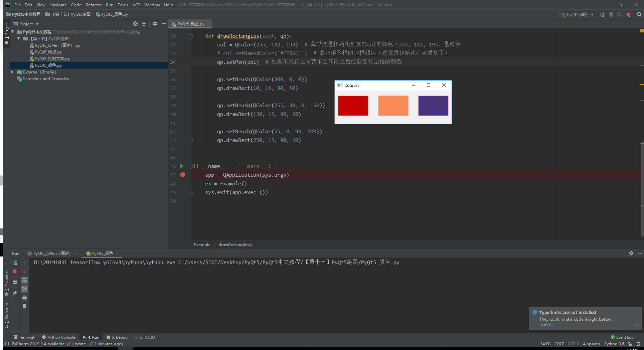
Task: Start debugging with the bug icon
Action: coord(611,14)
